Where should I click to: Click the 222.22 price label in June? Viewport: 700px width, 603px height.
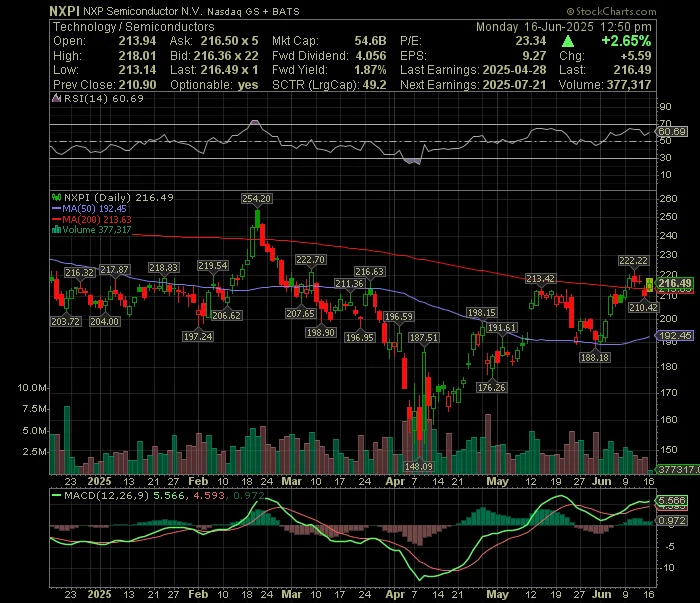tap(633, 261)
